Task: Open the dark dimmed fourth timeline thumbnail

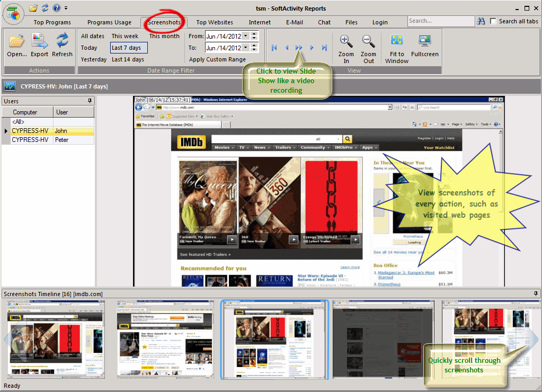Action: point(383,339)
